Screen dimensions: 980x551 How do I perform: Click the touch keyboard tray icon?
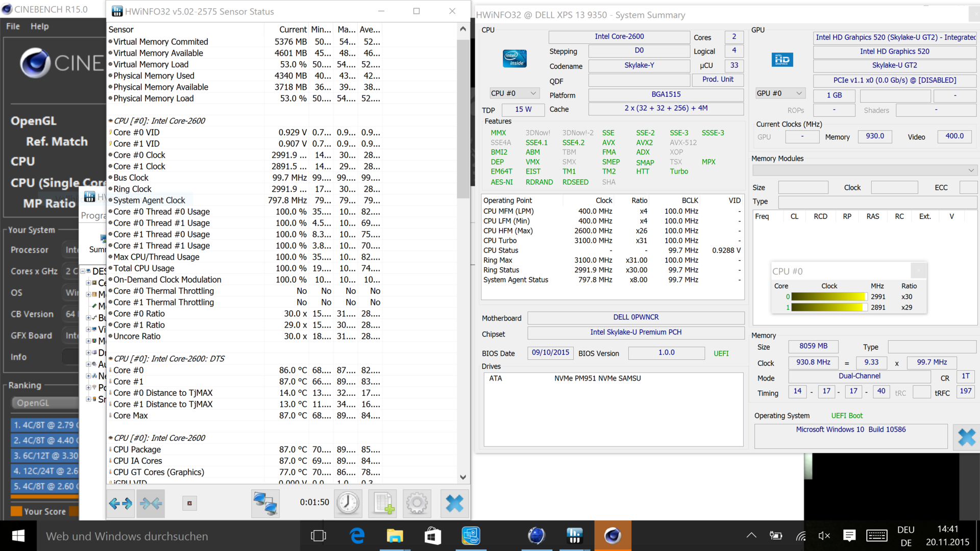[x=876, y=535]
